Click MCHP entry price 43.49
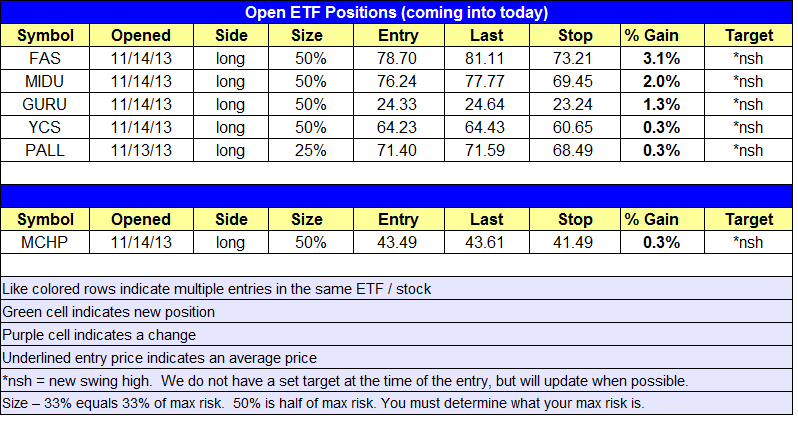798x430 pixels. pyautogui.click(x=398, y=242)
